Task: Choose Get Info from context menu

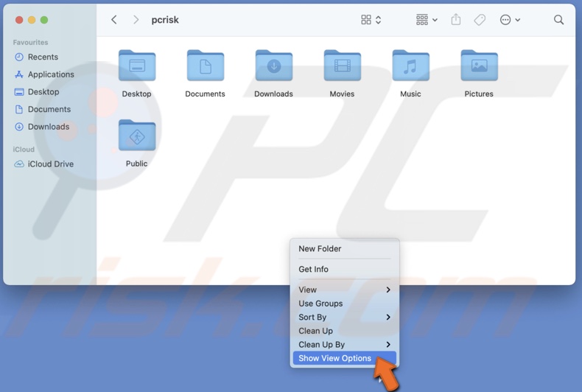Action: (x=345, y=269)
